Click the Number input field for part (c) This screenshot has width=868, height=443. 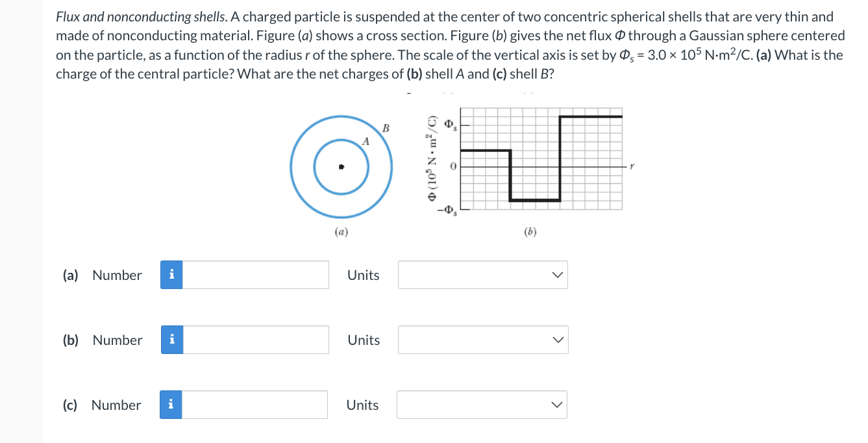coord(255,405)
